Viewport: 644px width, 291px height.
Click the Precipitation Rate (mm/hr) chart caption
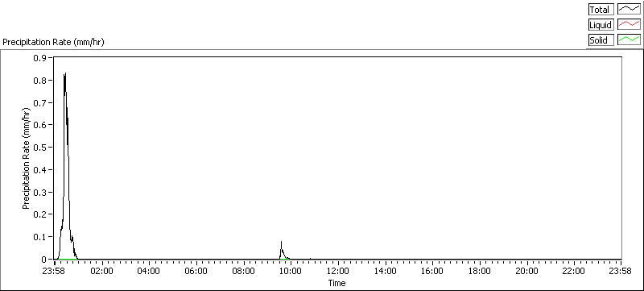54,42
